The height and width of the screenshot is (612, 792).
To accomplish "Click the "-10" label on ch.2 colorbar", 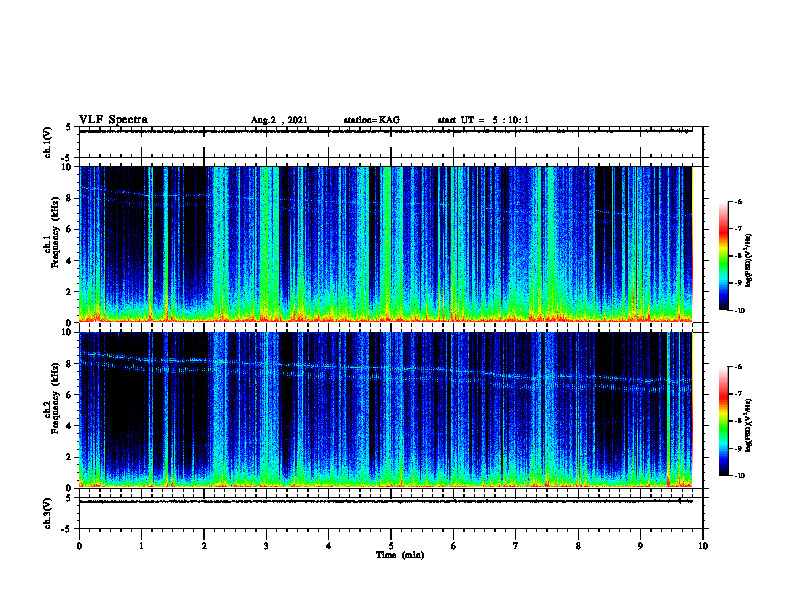I will coord(740,475).
